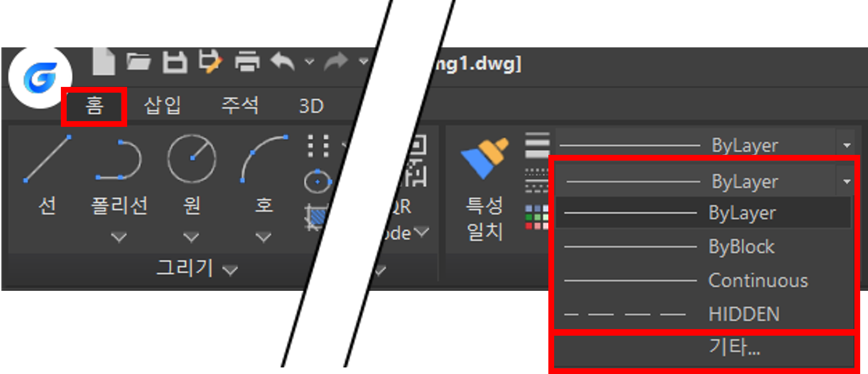
Task: Click the color palette swatch icon
Action: coord(537,217)
